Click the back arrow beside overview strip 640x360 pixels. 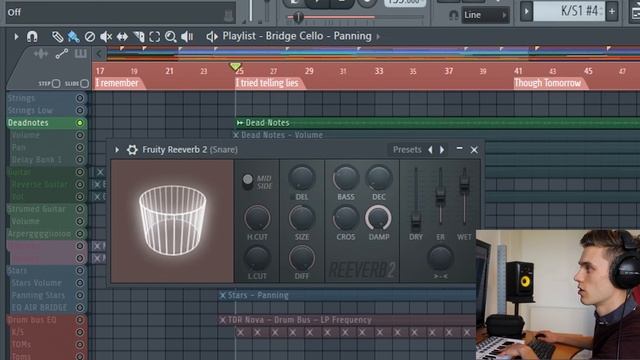coord(99,53)
